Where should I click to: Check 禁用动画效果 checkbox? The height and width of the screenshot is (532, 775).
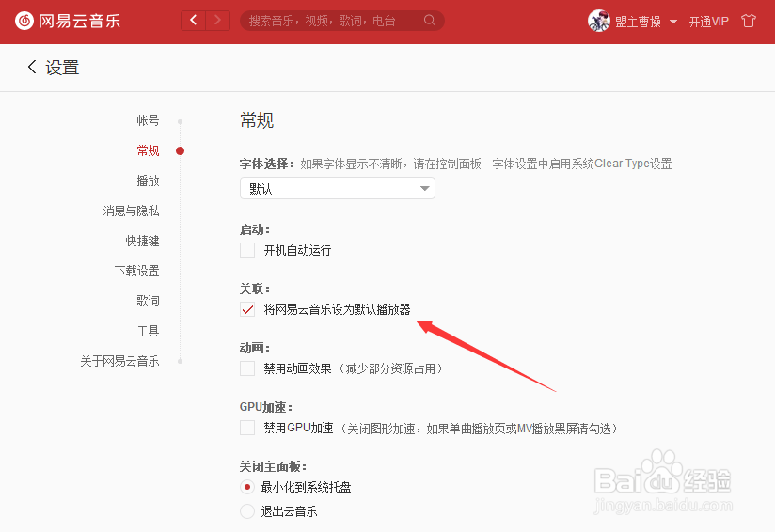pyautogui.click(x=247, y=368)
